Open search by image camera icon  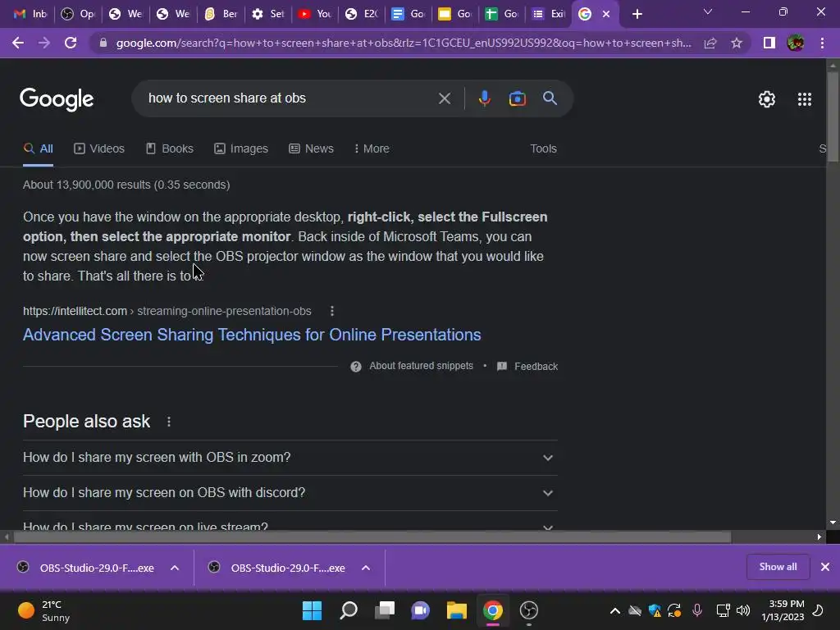517,98
